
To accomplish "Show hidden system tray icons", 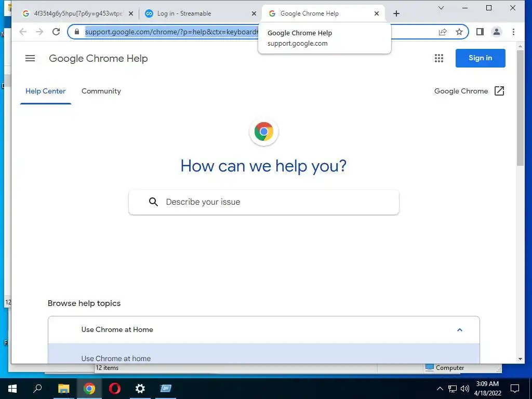I will click(x=440, y=389).
